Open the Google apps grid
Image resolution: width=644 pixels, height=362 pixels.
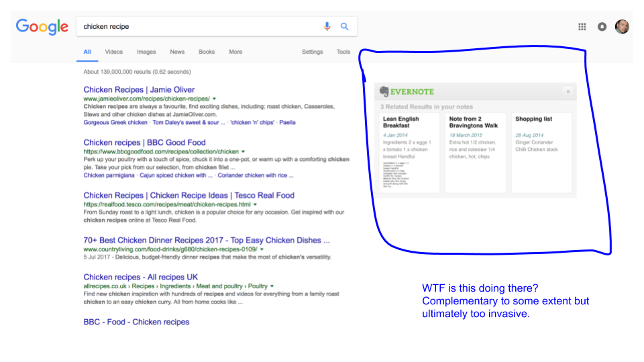[x=582, y=27]
